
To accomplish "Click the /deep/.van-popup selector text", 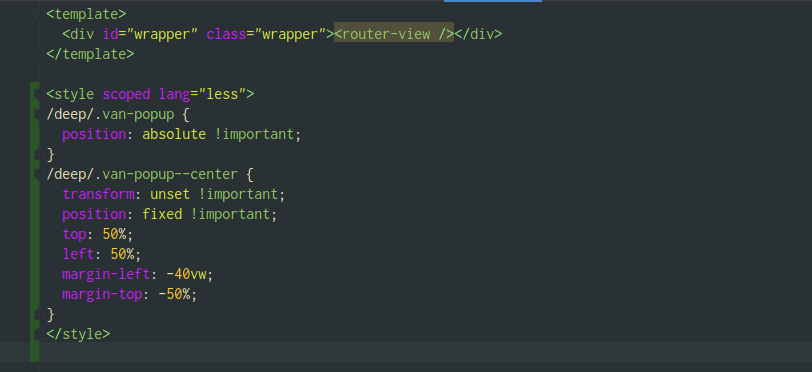I will [110, 115].
